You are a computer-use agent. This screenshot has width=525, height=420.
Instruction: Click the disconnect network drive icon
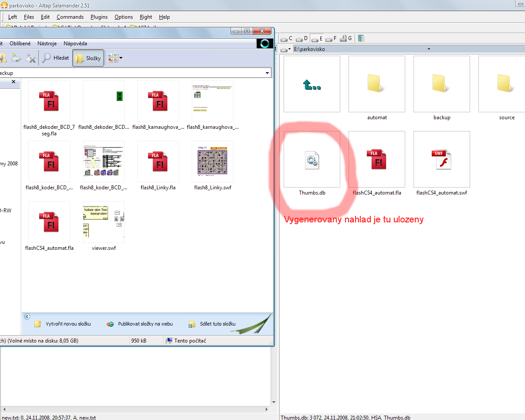[x=30, y=58]
